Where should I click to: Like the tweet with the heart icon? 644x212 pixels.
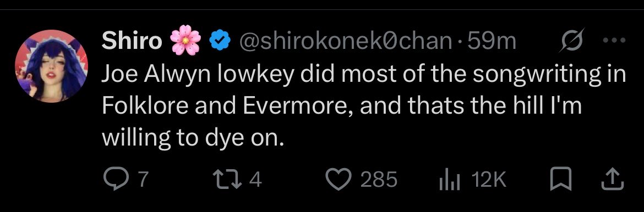click(337, 180)
